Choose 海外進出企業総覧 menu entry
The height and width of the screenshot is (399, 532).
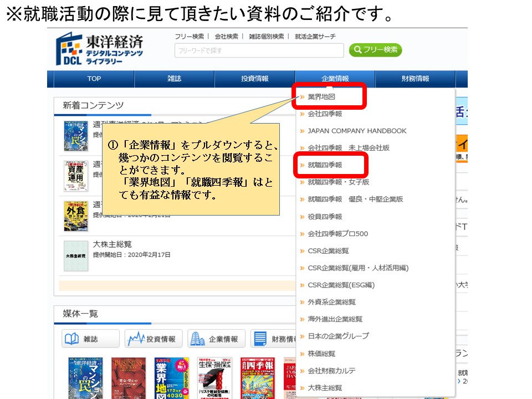335,319
